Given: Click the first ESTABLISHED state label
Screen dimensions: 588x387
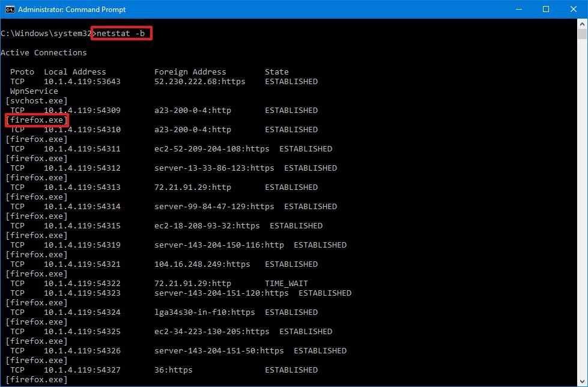Looking at the screenshot, I should [291, 81].
